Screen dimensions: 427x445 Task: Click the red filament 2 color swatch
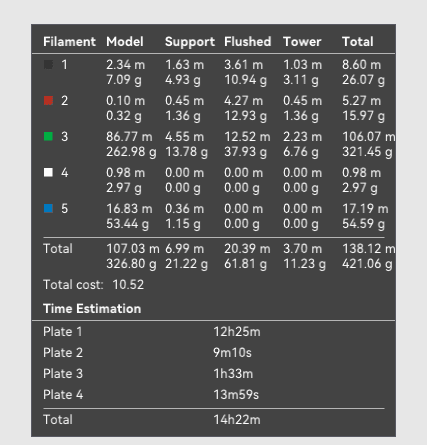(x=48, y=100)
